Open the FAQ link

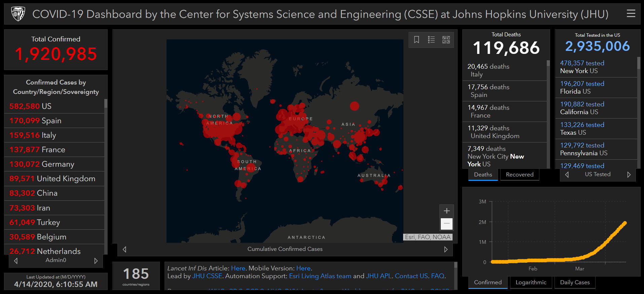point(438,276)
